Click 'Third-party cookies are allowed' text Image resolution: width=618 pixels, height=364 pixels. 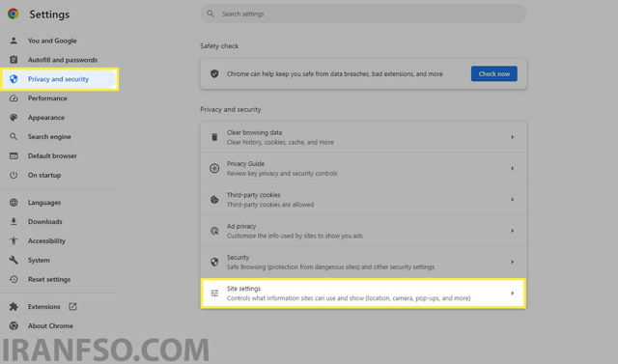[x=270, y=205]
